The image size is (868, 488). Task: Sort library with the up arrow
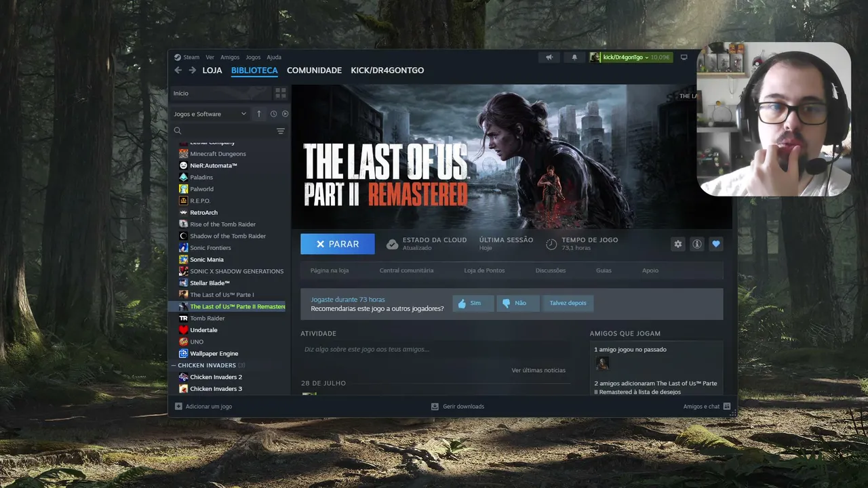[258, 114]
